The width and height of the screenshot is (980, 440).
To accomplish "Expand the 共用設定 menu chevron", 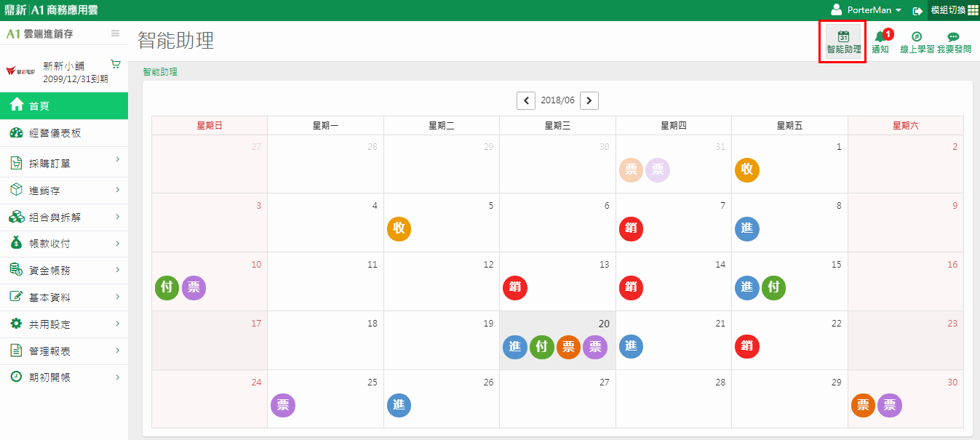I will point(117,324).
